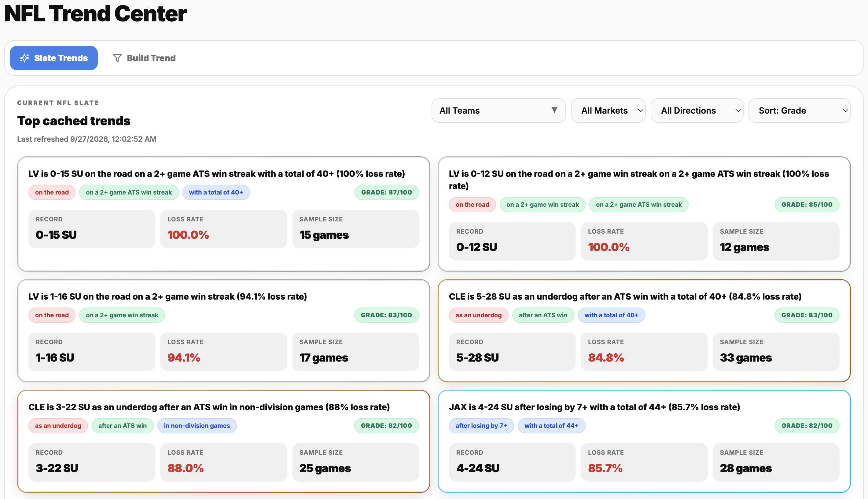Click the 'in non-division games' tag
The image size is (868, 499).
point(197,426)
